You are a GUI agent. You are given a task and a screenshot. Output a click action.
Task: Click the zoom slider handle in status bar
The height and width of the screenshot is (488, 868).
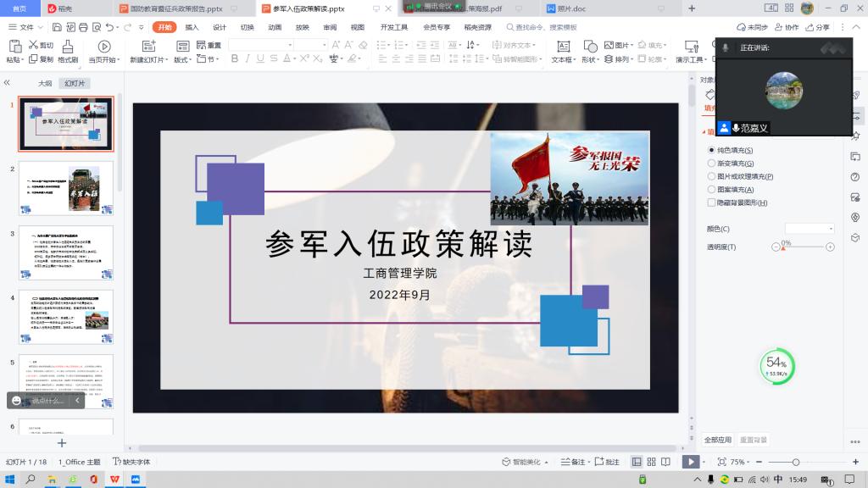tap(795, 462)
